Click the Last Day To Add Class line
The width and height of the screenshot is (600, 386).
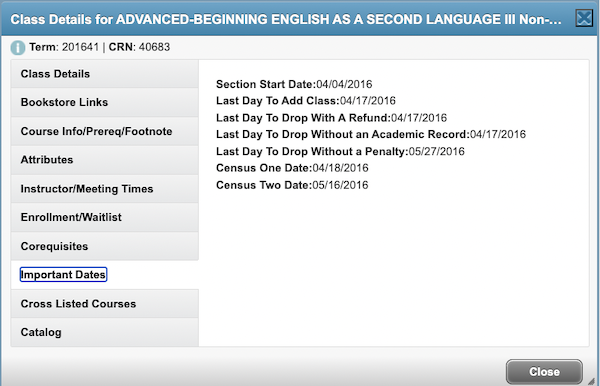306,101
